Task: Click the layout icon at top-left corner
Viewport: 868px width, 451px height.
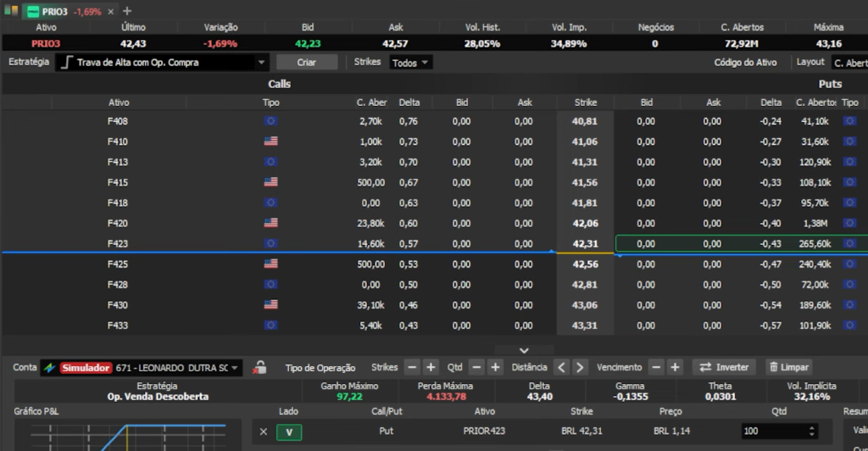Action: click(x=10, y=11)
